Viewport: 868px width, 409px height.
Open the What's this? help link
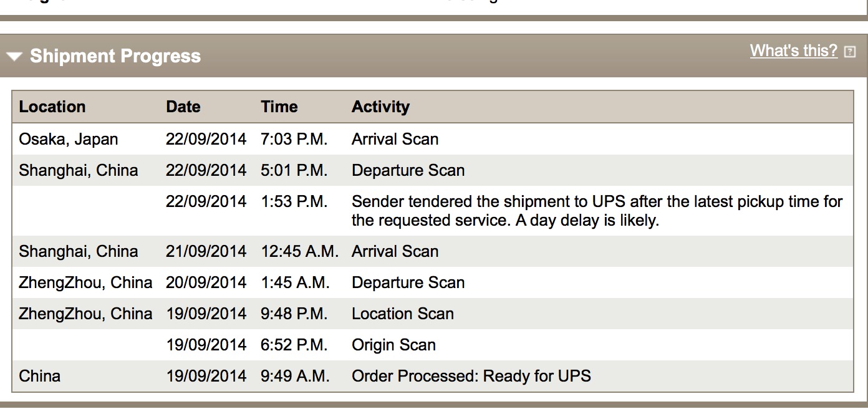pyautogui.click(x=794, y=51)
